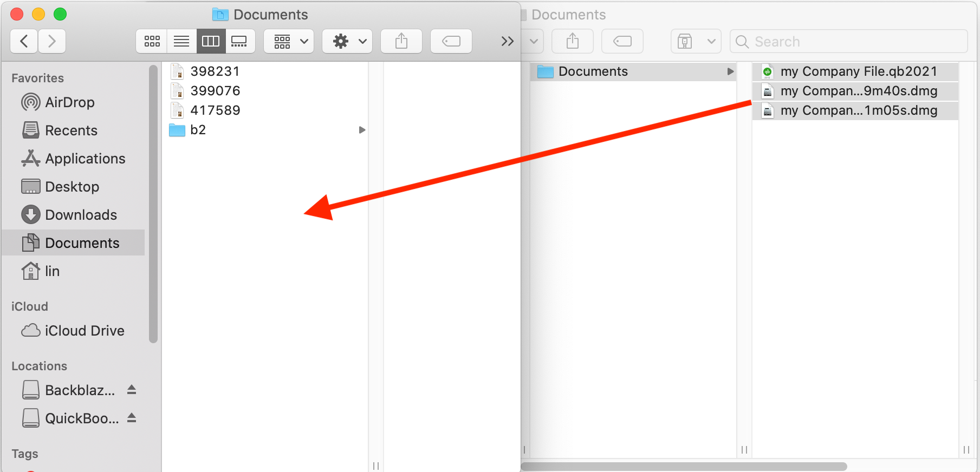Switch to gallery view
Viewport: 980px width, 472px height.
click(239, 41)
